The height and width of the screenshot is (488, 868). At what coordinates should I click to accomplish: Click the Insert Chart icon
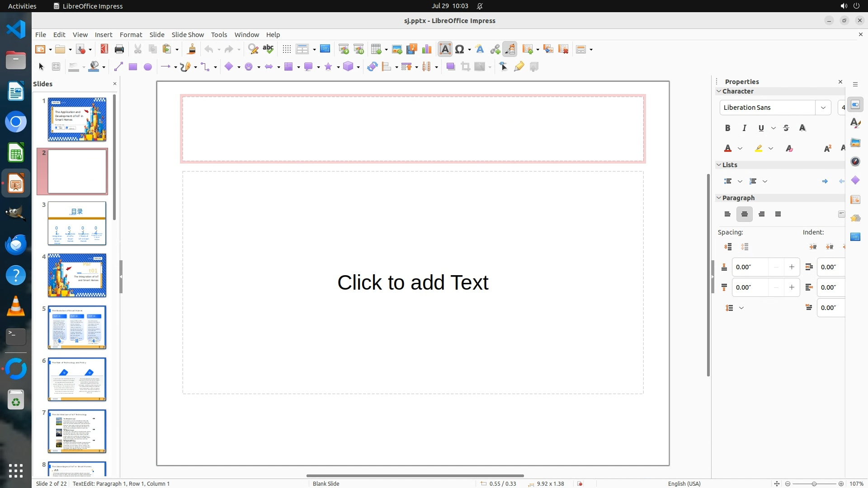tap(426, 49)
